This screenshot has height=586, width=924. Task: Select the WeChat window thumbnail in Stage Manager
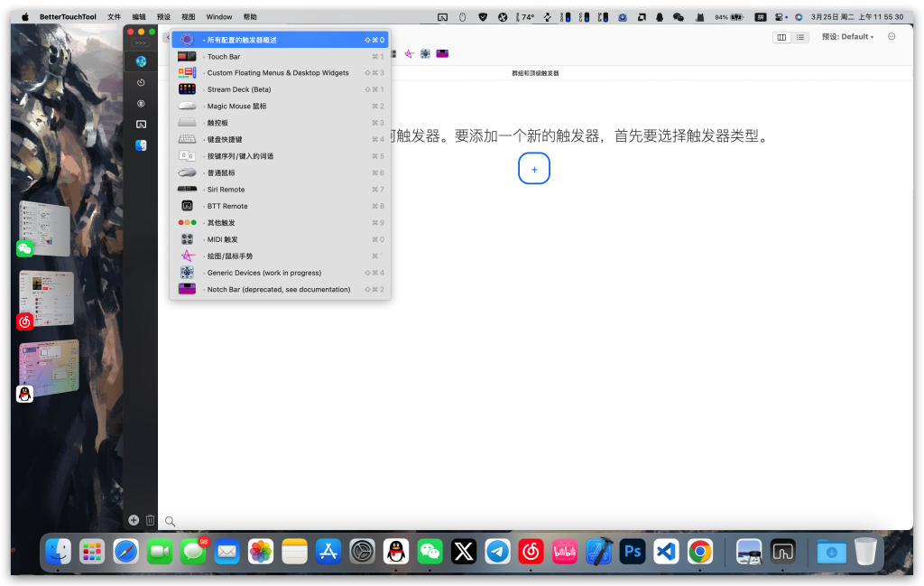point(45,228)
